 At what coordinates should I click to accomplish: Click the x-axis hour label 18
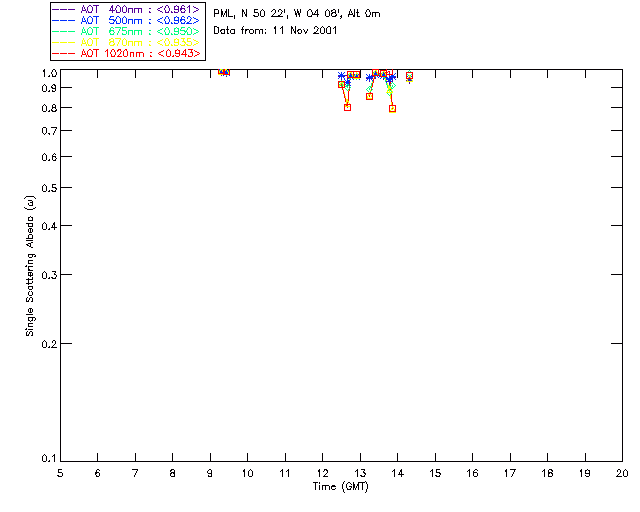pos(547,473)
